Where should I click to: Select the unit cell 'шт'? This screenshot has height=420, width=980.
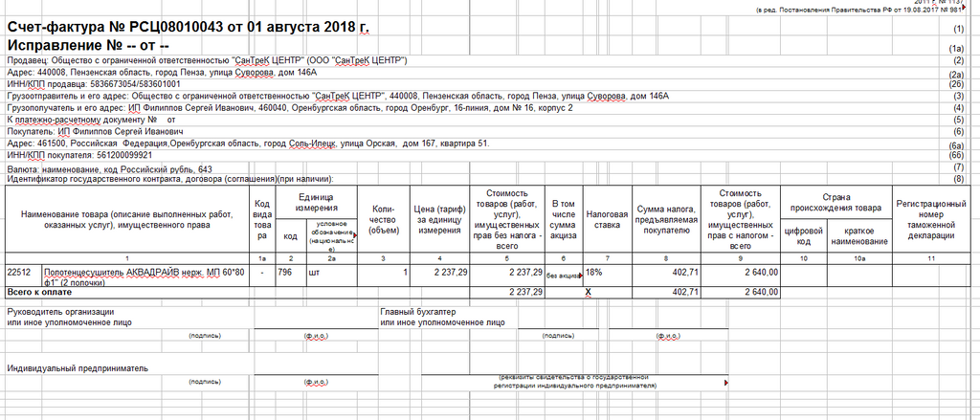tap(330, 276)
